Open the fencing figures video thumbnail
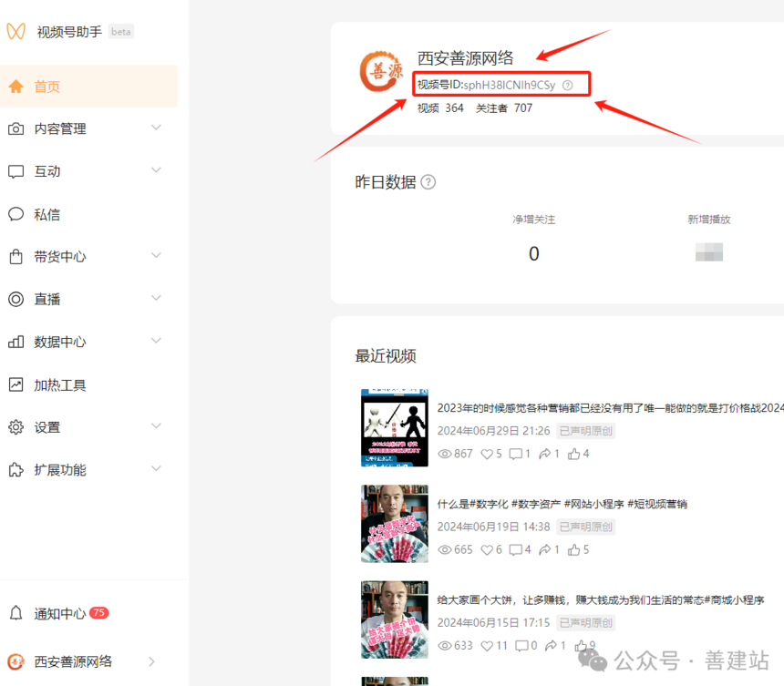 pyautogui.click(x=395, y=427)
